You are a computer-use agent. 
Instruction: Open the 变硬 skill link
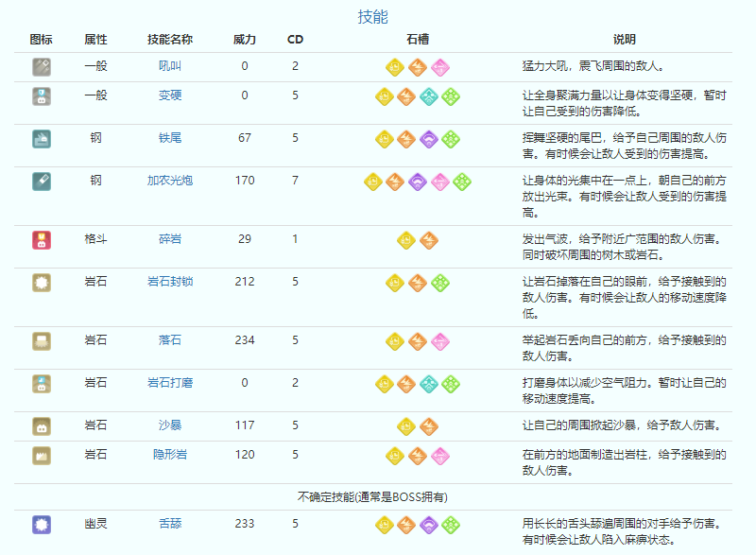(170, 95)
